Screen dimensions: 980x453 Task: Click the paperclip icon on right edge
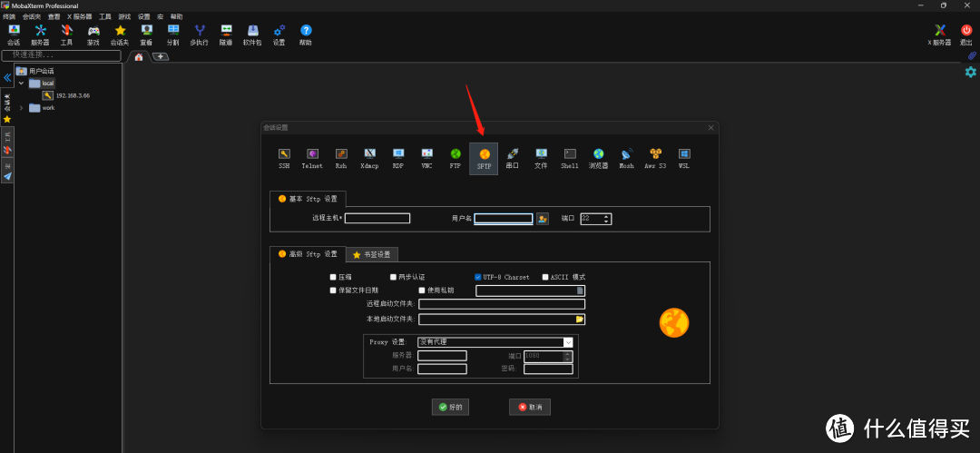[x=972, y=55]
